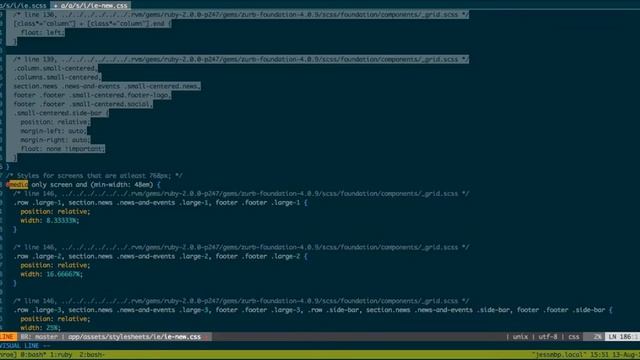Click the 'utf-8' encoding indicator
Viewport: 640px width, 360px height.
point(548,337)
